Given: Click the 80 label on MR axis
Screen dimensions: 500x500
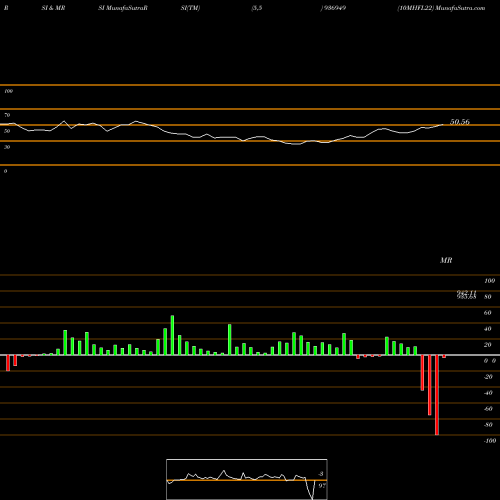Looking at the screenshot, I should (488, 297).
